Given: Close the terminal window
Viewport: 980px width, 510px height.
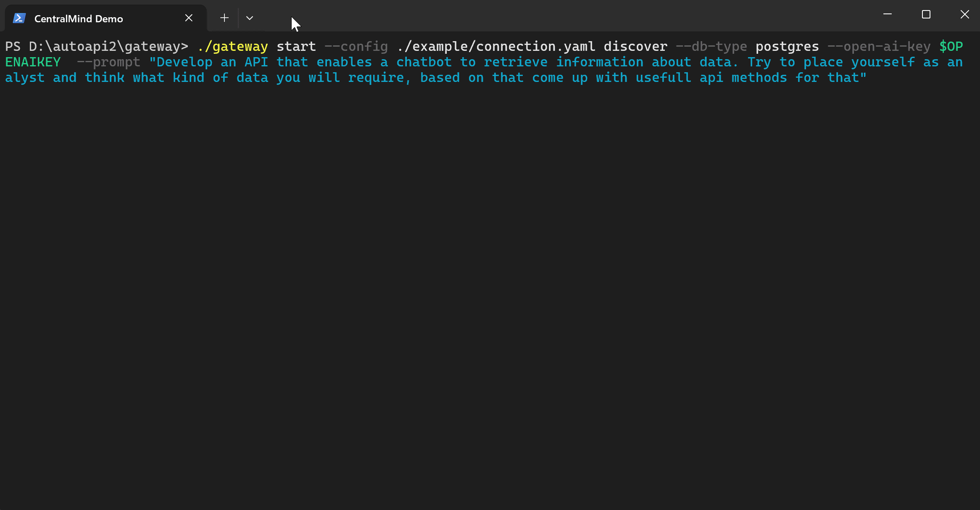Looking at the screenshot, I should click(x=964, y=15).
